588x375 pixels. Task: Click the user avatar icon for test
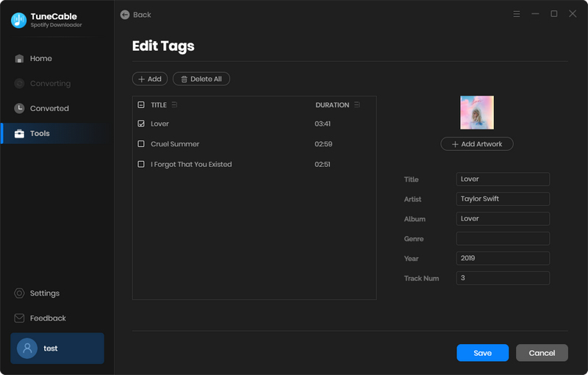click(x=27, y=349)
